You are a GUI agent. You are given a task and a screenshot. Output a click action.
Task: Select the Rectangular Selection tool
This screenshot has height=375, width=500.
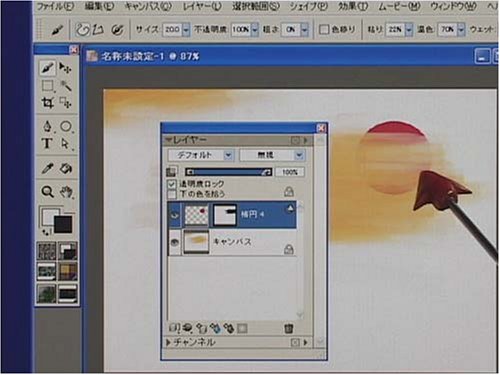[x=47, y=86]
